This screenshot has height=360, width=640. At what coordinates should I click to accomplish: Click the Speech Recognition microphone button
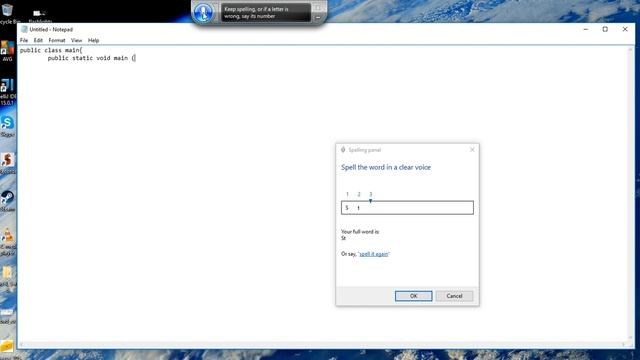[203, 12]
